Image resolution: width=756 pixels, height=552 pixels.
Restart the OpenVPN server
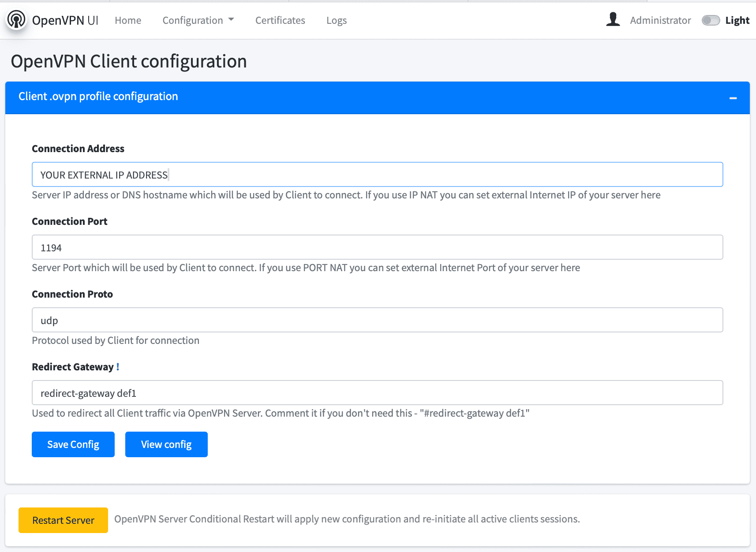(63, 520)
